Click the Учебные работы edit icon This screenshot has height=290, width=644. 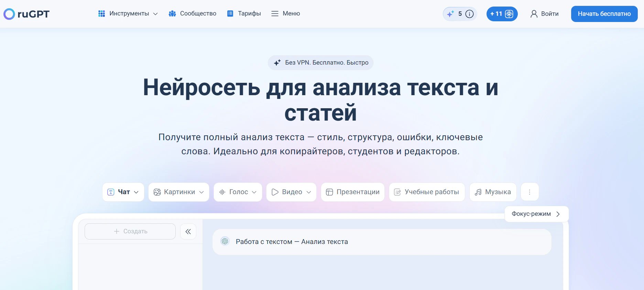pos(397,192)
